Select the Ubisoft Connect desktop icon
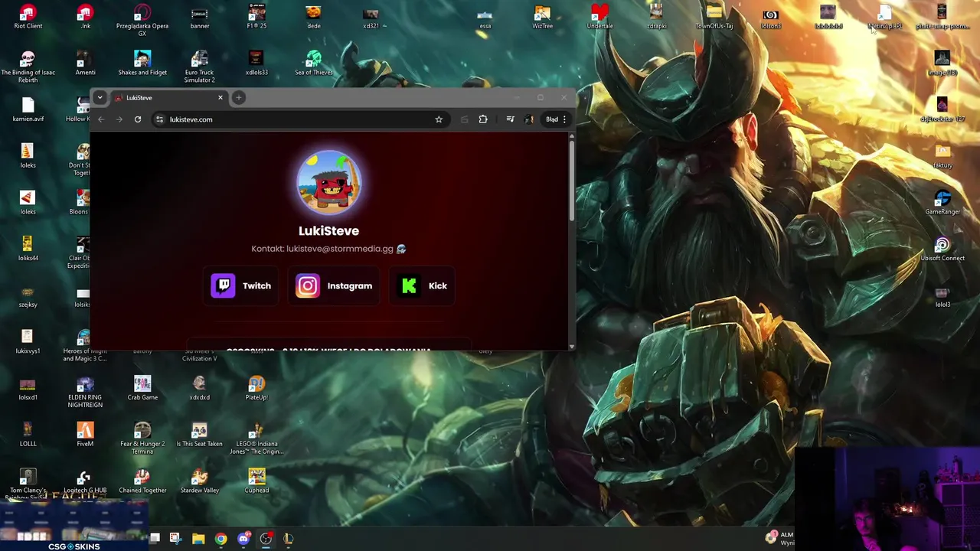 coord(942,249)
